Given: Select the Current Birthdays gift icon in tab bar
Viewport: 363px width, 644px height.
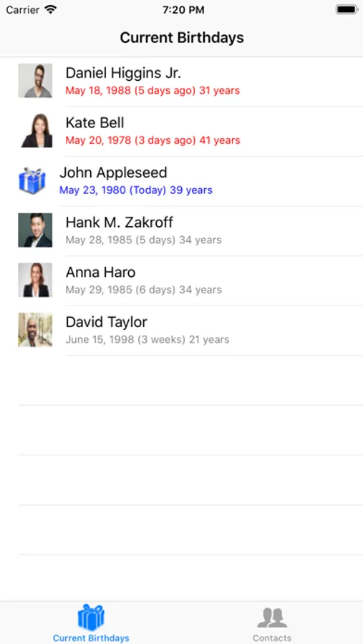Looking at the screenshot, I should click(x=91, y=618).
